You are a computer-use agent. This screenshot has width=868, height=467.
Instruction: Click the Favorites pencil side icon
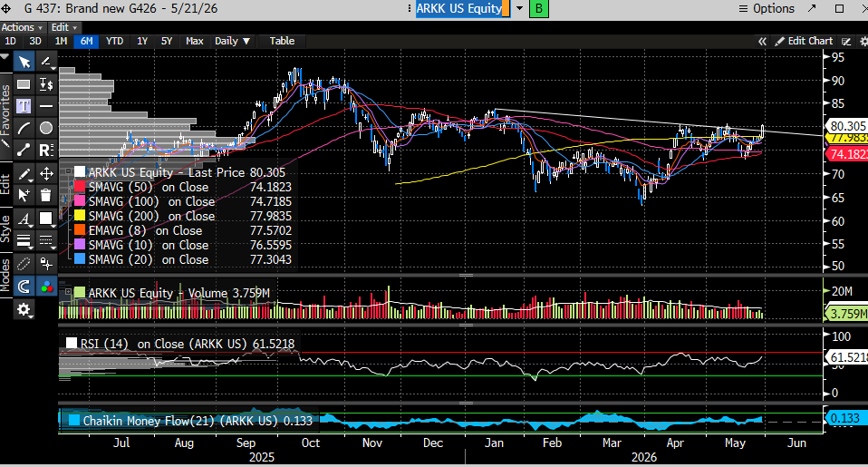(x=5, y=143)
